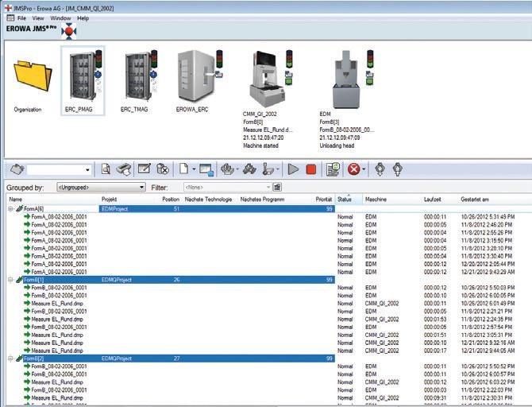This screenshot has width=532, height=407.
Task: Open the ERC_PMAG magazine icon
Action: (82, 76)
